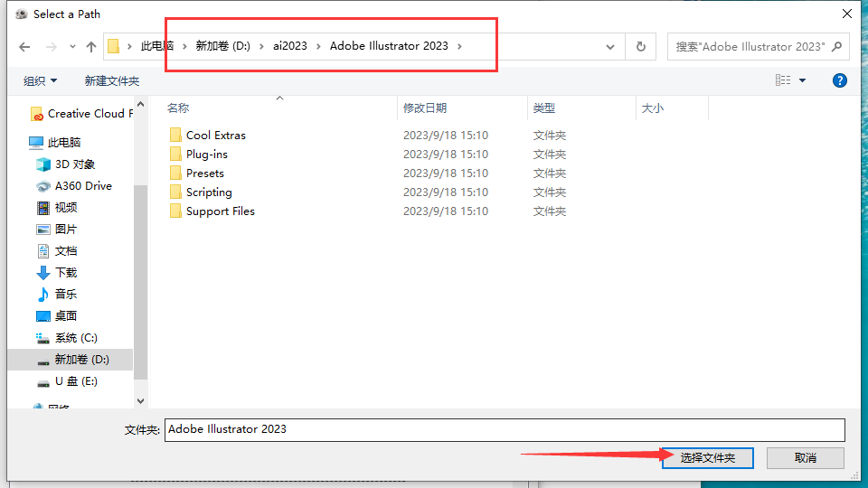
Task: Select the Support Files folder
Action: click(x=221, y=211)
